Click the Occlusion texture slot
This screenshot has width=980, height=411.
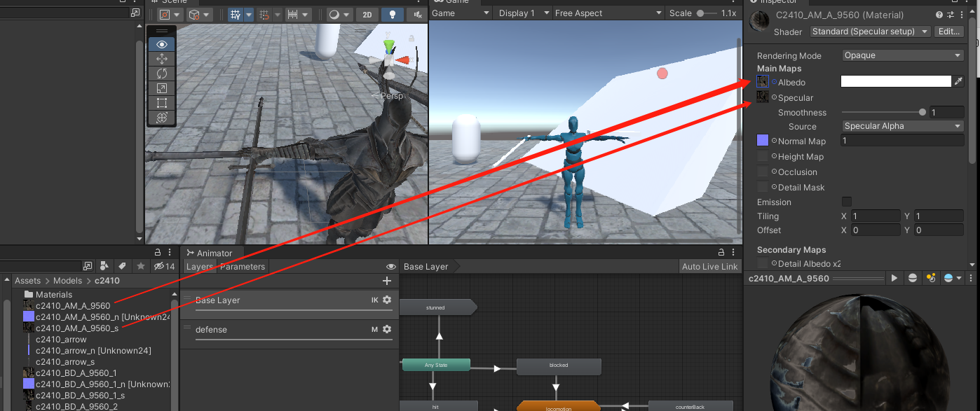[763, 172]
